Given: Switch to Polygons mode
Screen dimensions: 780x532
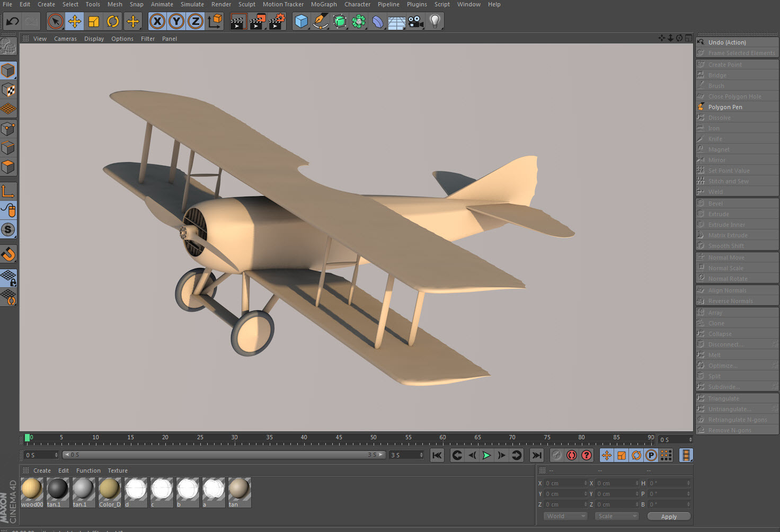Looking at the screenshot, I should [8, 167].
